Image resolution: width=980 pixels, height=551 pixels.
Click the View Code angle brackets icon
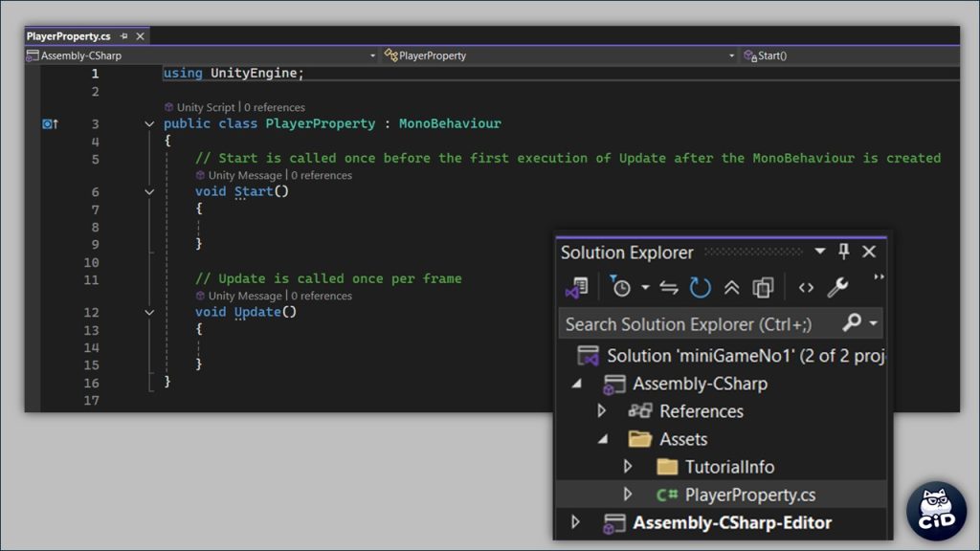806,287
